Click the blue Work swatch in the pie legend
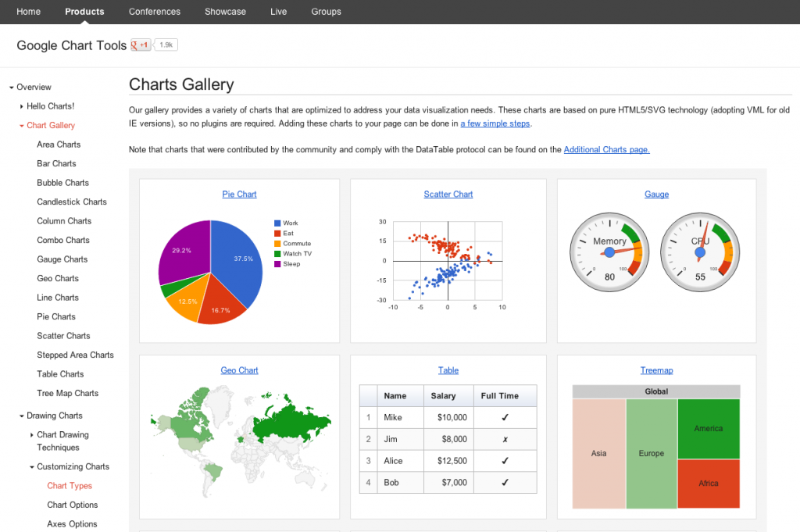 click(277, 221)
